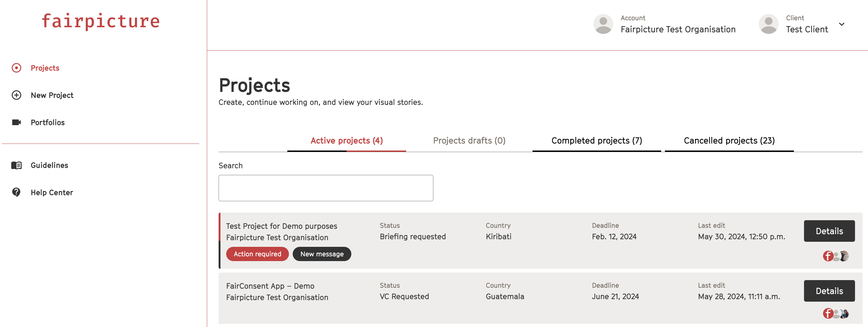The height and width of the screenshot is (327, 868).
Task: Focus the Search input field
Action: [x=326, y=188]
